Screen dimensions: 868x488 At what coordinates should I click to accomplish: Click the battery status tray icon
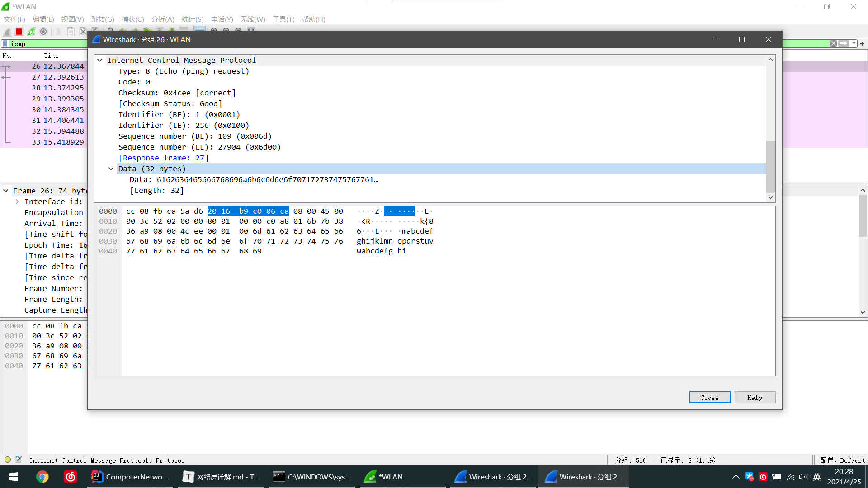pyautogui.click(x=777, y=477)
